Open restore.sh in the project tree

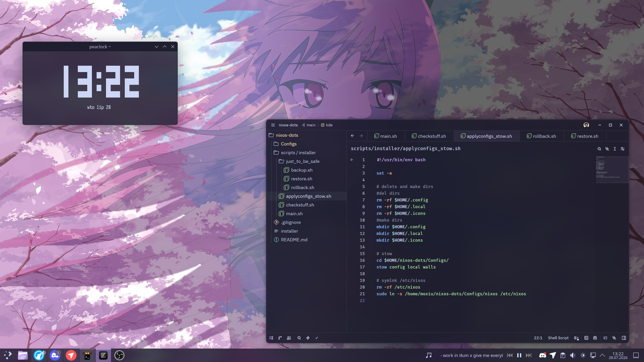[307, 179]
